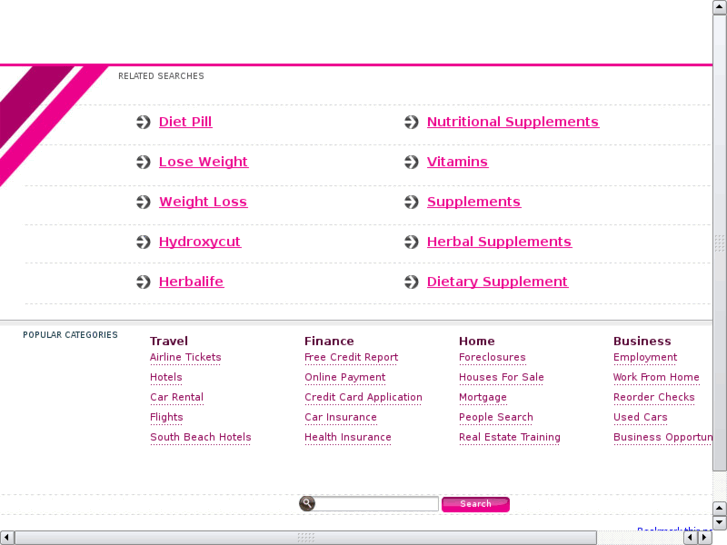The width and height of the screenshot is (727, 545).
Task: Click the horizontal scrollbar thumb
Action: 306,538
